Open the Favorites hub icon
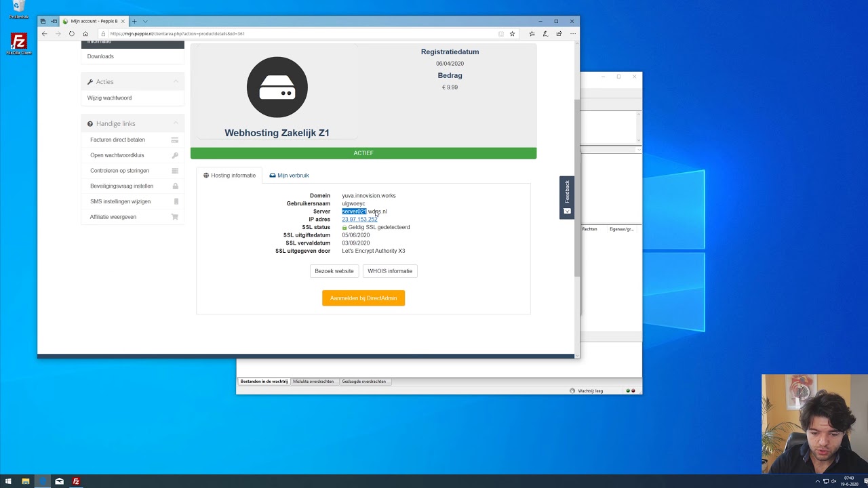 (x=532, y=33)
